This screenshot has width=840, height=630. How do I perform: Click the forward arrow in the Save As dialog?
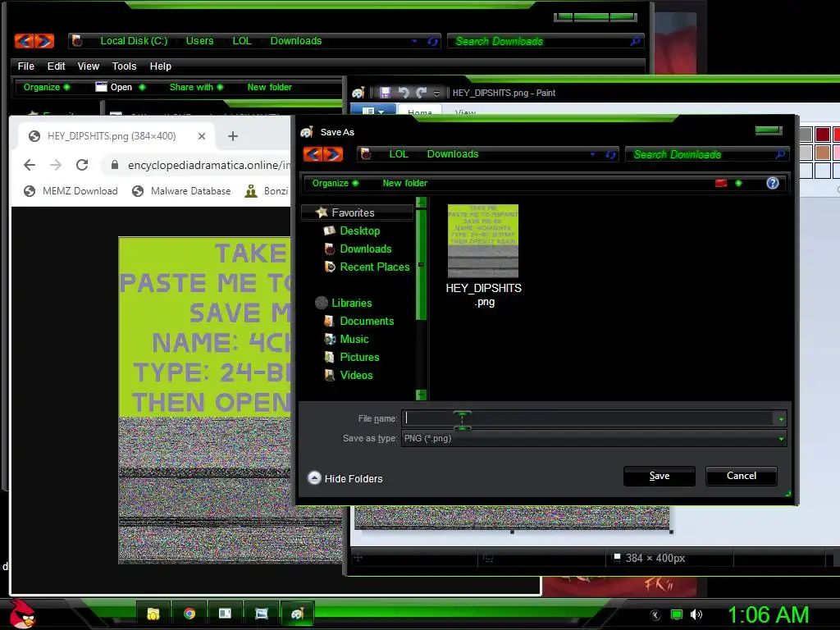tap(333, 154)
